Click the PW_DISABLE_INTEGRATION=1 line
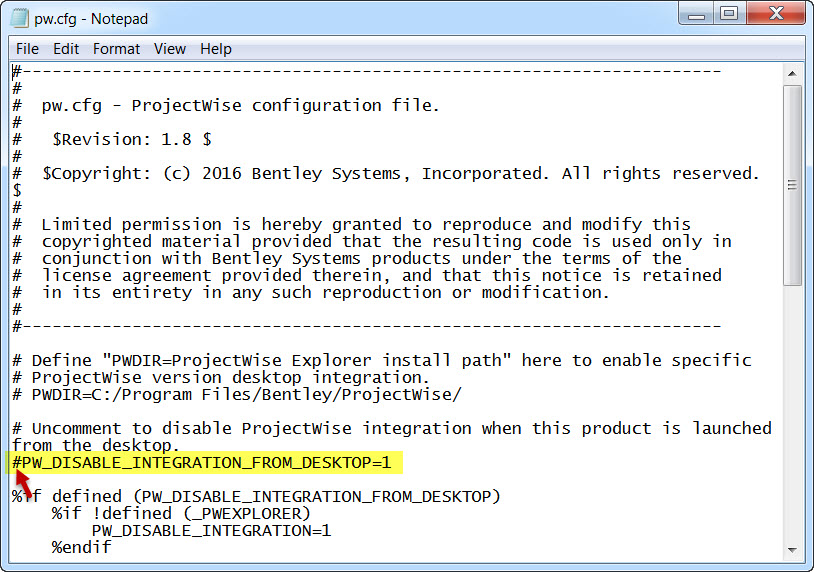The height and width of the screenshot is (572, 814). [x=210, y=530]
